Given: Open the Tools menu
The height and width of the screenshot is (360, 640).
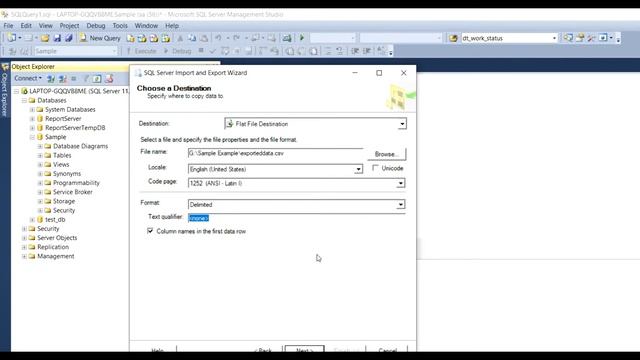Looking at the screenshot, I should pos(120,25).
